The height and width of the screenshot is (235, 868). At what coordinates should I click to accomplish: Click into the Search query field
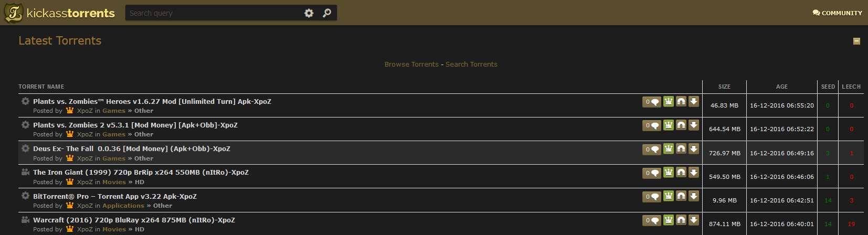click(x=214, y=13)
